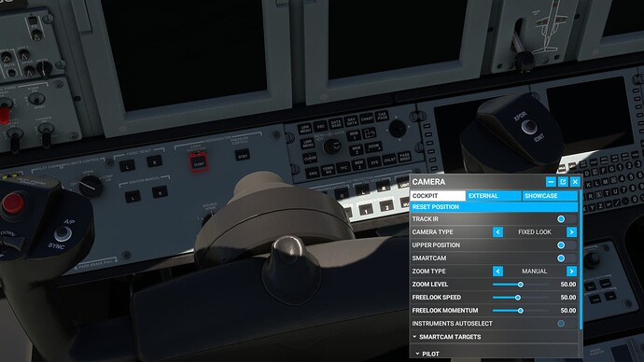The image size is (644, 362).
Task: Click the red guarded cabin DUMP button
Action: coord(199,163)
